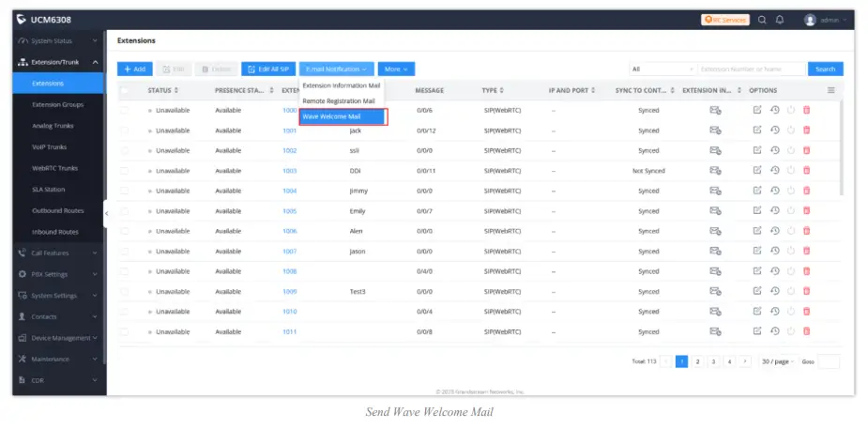Click the Extension Number or Name field

click(x=752, y=69)
